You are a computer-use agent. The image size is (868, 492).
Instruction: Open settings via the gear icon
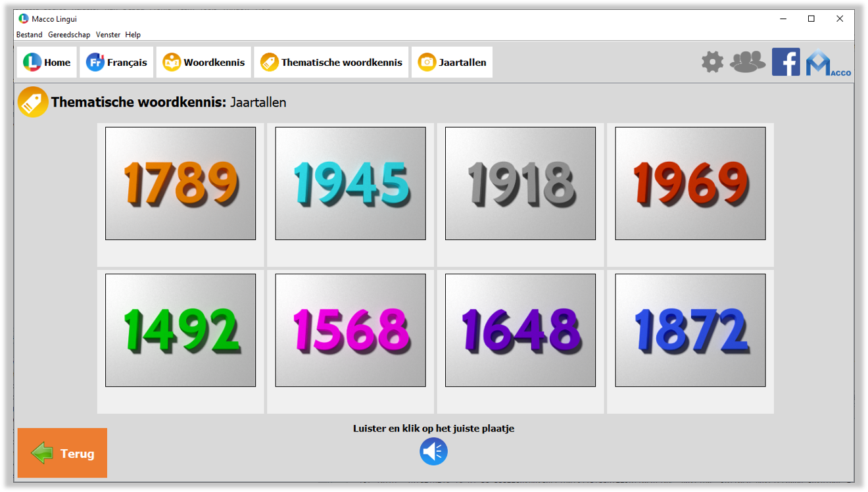(x=712, y=62)
